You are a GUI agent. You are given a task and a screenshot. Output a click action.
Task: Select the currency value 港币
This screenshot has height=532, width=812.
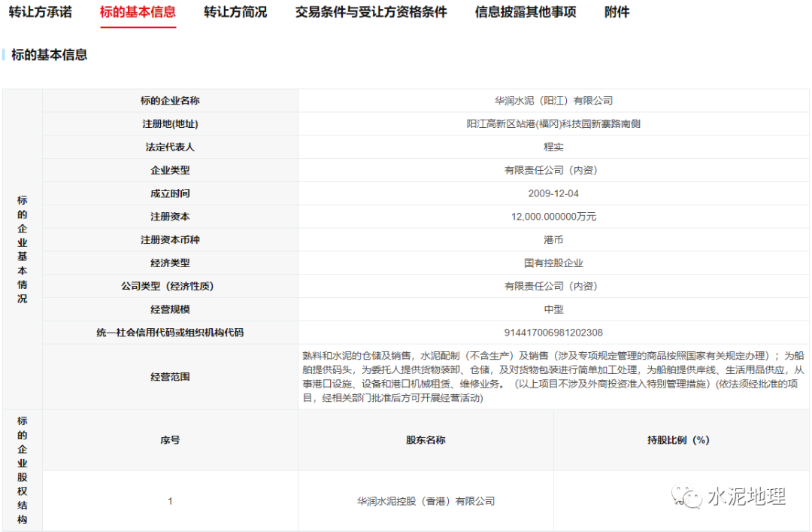point(553,240)
